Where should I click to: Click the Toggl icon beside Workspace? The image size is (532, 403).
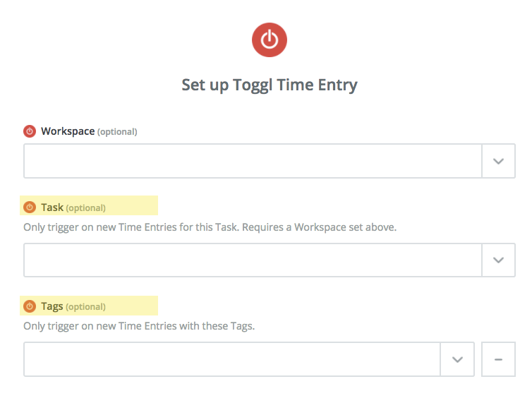[30, 131]
